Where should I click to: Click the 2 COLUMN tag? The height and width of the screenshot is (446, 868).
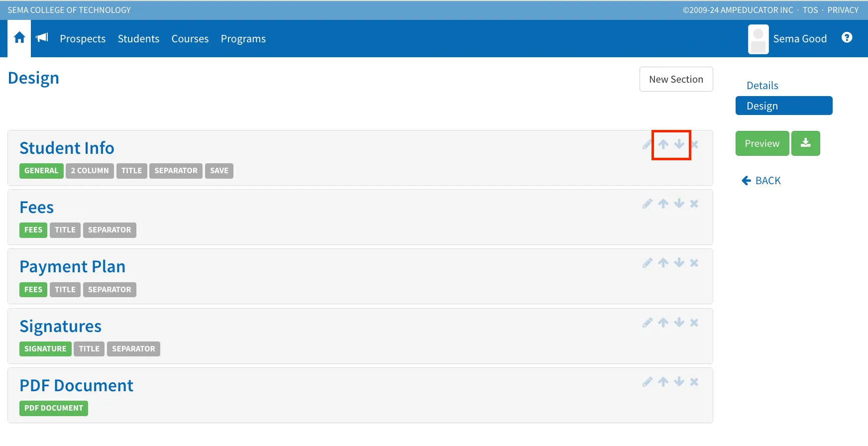[90, 171]
